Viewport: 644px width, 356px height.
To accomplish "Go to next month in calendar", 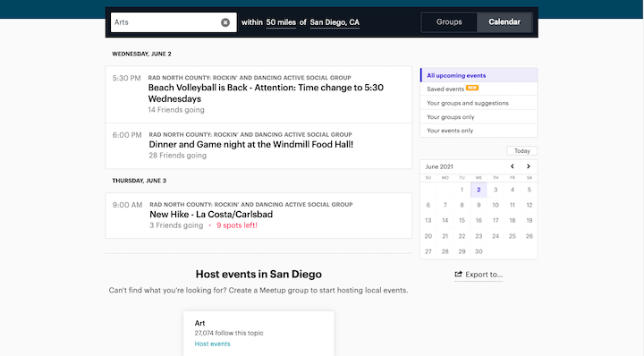I will [529, 166].
